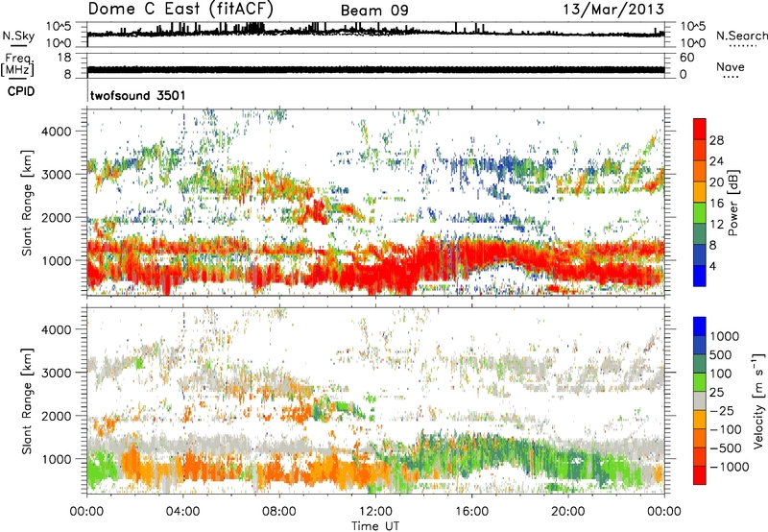
Task: Click the 'Freq. [MHz]' axis label
Action: (x=17, y=65)
